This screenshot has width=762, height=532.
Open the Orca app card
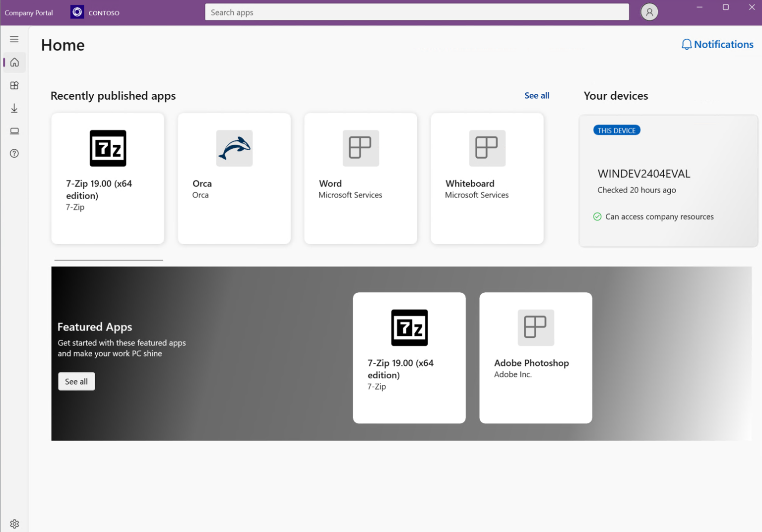click(234, 178)
